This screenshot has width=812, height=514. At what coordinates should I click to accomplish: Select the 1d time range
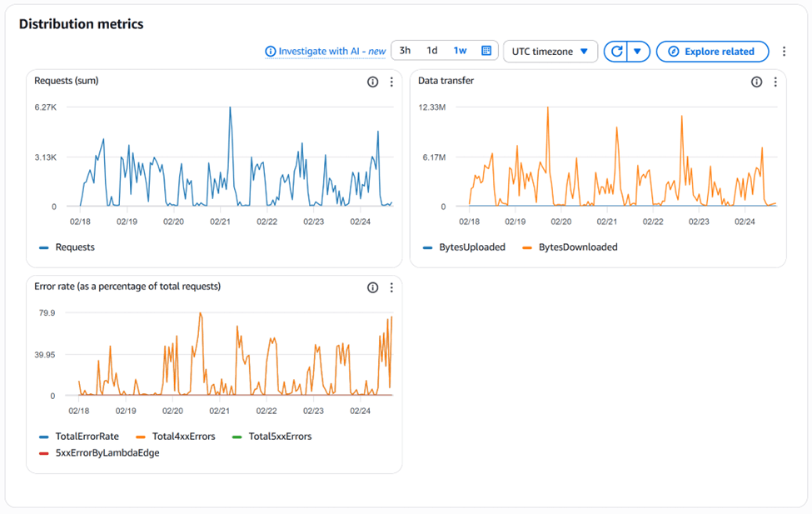pos(432,51)
